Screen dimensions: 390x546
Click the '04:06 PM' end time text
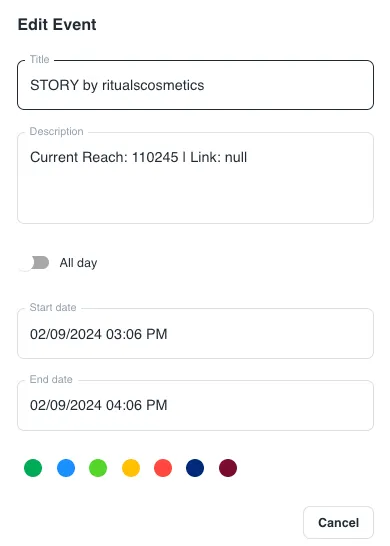pyautogui.click(x=136, y=405)
